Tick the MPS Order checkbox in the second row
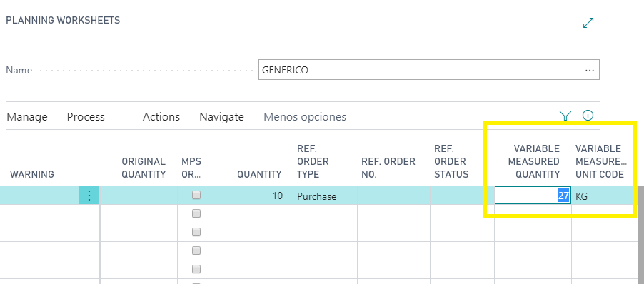The image size is (644, 284). click(x=196, y=213)
